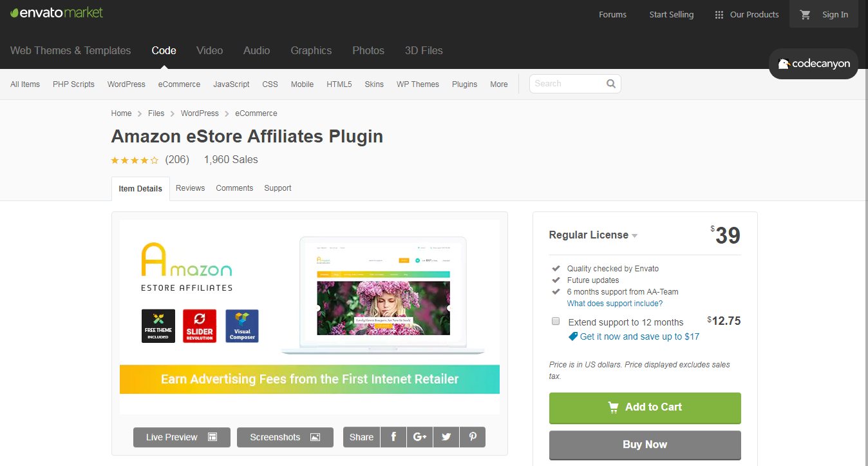Switch to the Support tab
This screenshot has width=868, height=466.
[x=278, y=188]
